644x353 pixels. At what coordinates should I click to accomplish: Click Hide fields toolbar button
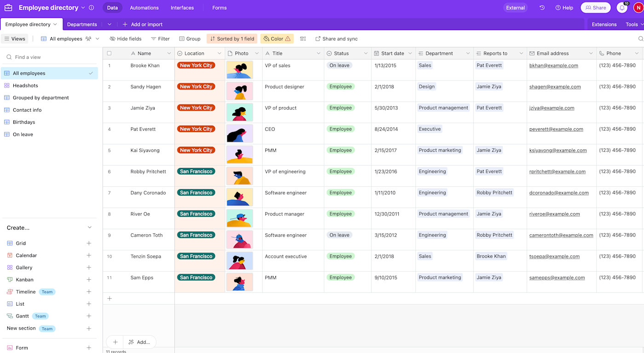[x=126, y=39]
